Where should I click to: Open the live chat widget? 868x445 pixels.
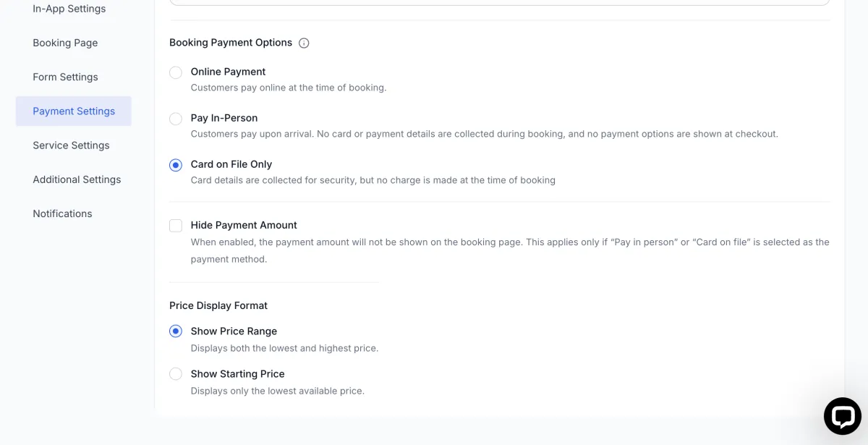pyautogui.click(x=842, y=416)
